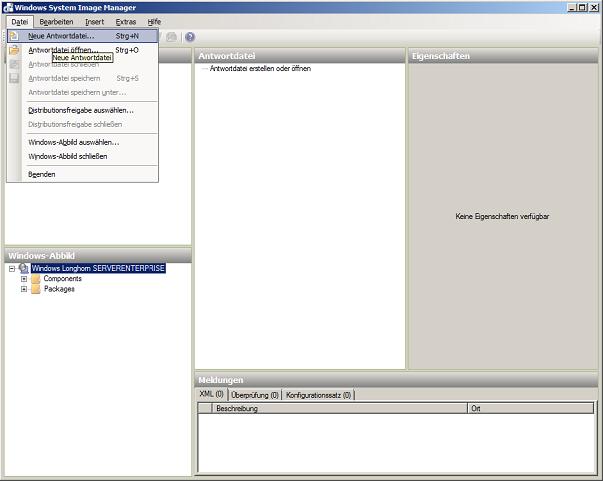The image size is (603, 481).
Task: Click 'Antwortdatei erstellen oder öffnen' text
Action: [x=260, y=68]
